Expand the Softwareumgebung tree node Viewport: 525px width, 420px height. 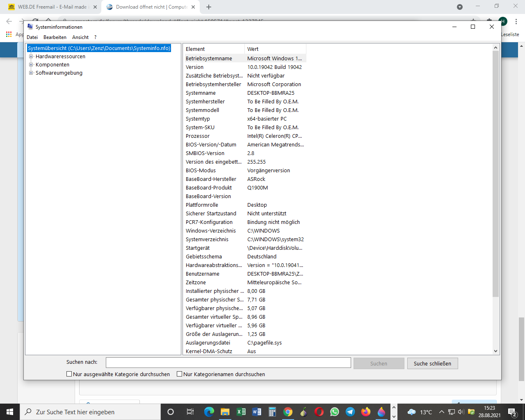pos(31,73)
